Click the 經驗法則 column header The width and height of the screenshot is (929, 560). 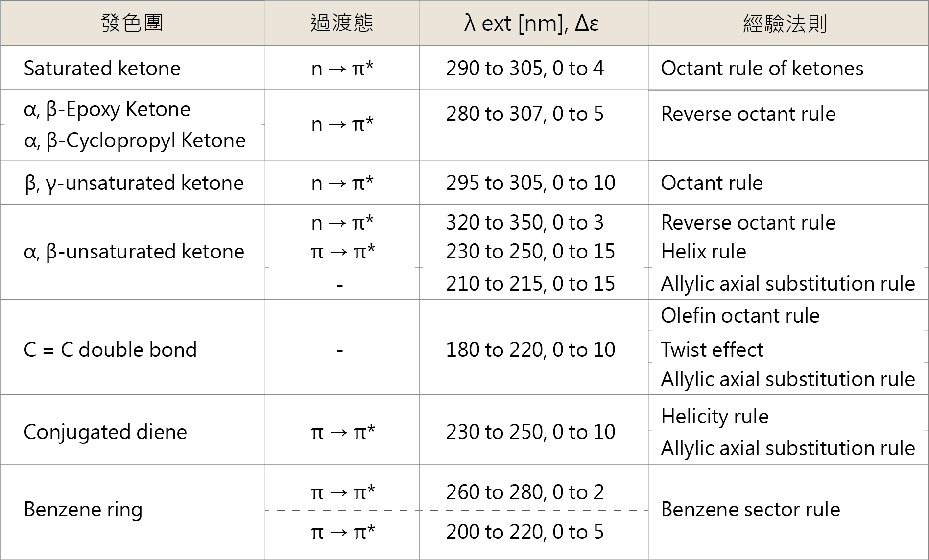[x=785, y=23]
